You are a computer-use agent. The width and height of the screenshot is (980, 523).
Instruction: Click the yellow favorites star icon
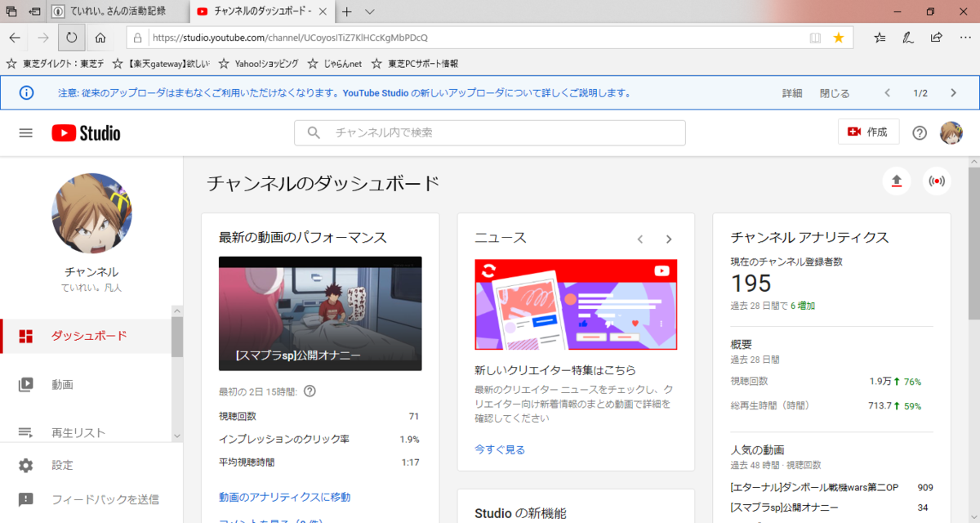[838, 38]
